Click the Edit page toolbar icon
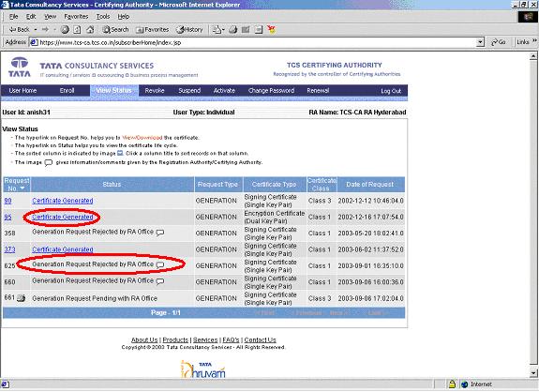 (x=246, y=30)
